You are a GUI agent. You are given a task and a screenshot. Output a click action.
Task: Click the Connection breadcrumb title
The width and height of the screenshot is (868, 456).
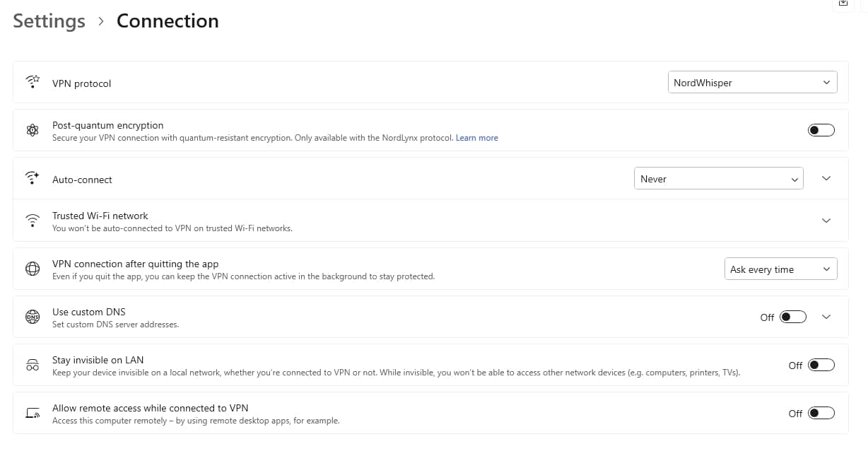tap(168, 21)
